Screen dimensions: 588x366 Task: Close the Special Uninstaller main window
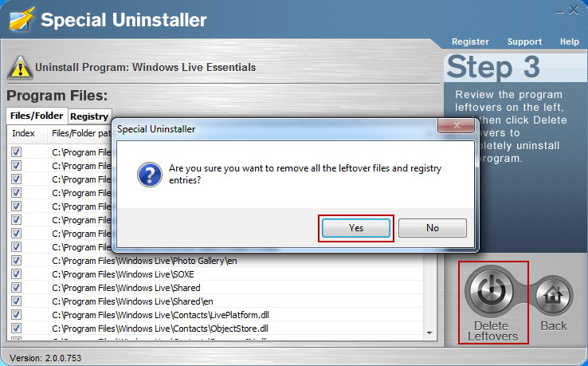tap(574, 10)
